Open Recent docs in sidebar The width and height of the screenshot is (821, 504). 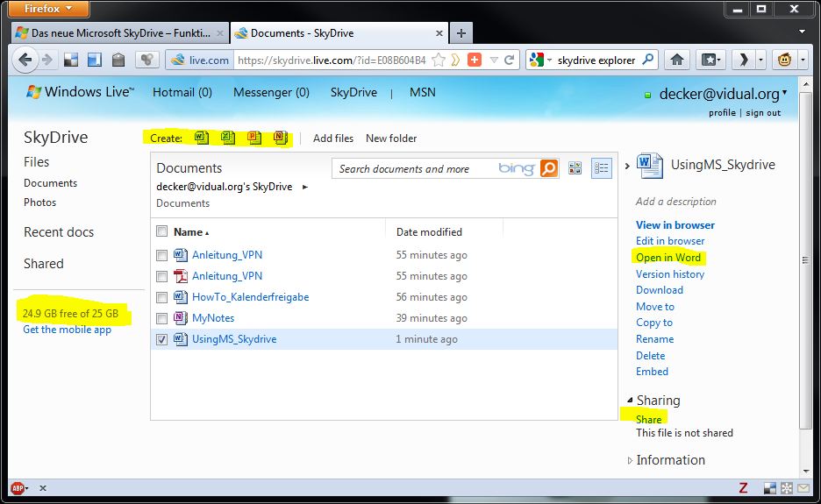[59, 232]
